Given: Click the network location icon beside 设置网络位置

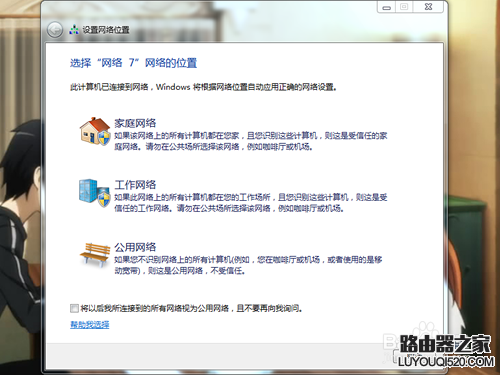Looking at the screenshot, I should [x=74, y=30].
